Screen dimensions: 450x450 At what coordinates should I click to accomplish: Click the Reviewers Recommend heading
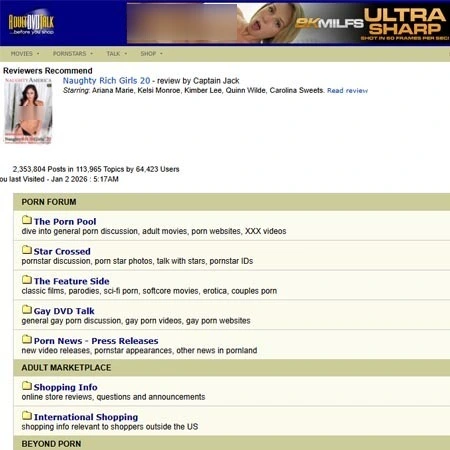48,71
